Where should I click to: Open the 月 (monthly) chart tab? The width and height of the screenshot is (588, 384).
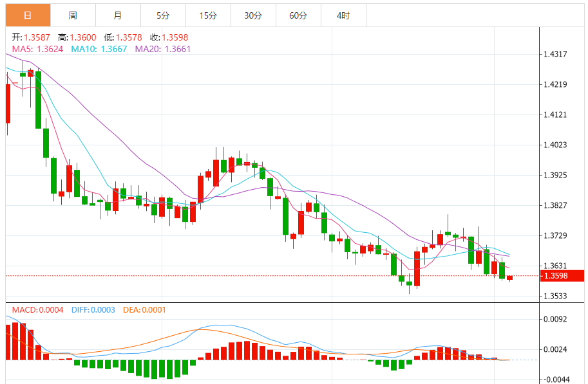pos(118,15)
